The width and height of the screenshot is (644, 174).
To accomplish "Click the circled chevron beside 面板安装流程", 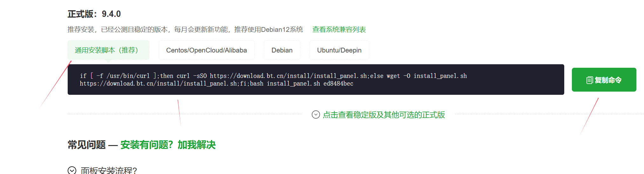I will click(x=72, y=171).
